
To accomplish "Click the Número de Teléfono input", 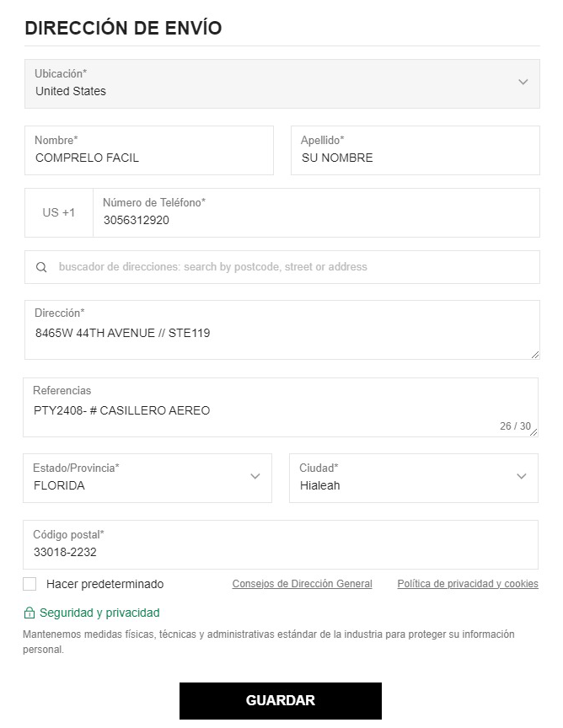I will click(316, 212).
